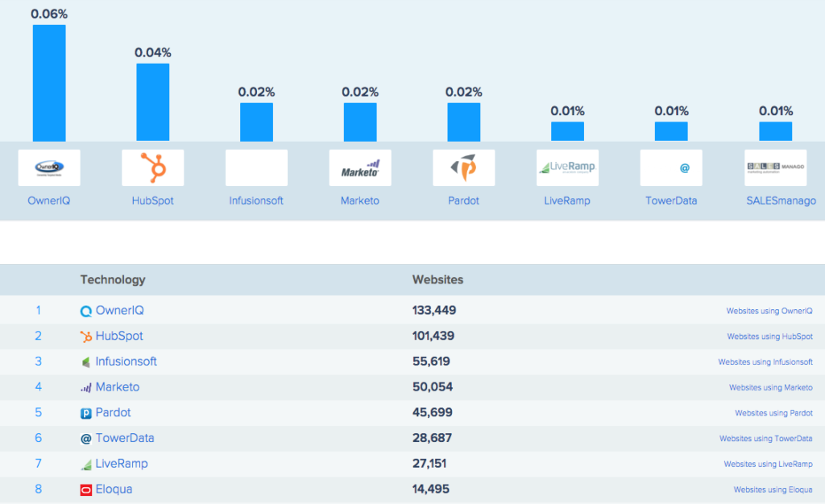Open HubSpot in the technology table

(x=119, y=336)
